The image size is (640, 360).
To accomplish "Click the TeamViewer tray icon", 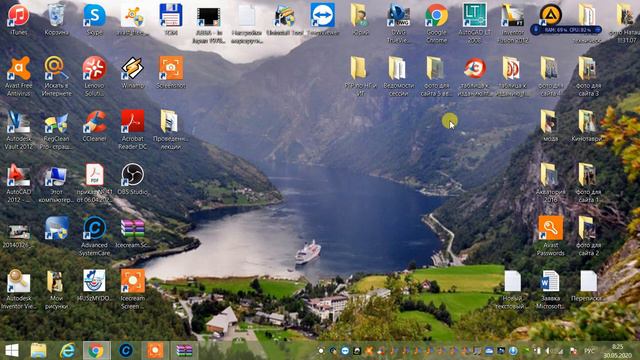I will [x=345, y=351].
